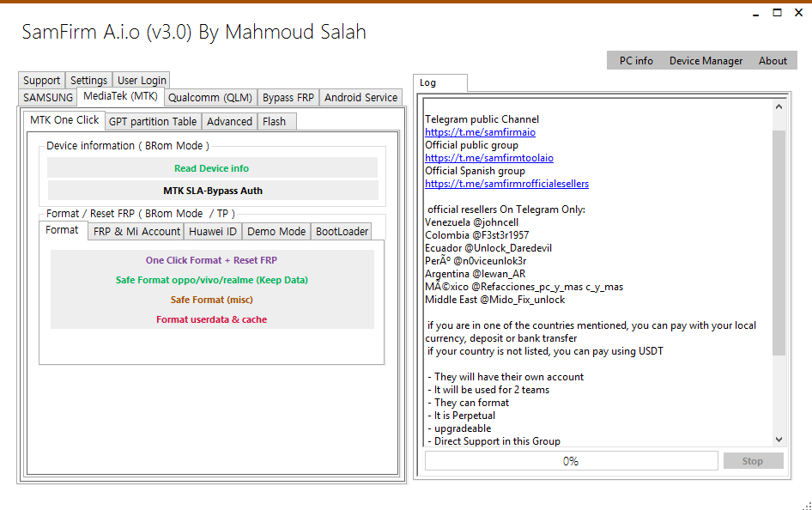812x510 pixels.
Task: Click the 'Ecuador @Unlock_Daredevil' log line
Action: tap(488, 248)
